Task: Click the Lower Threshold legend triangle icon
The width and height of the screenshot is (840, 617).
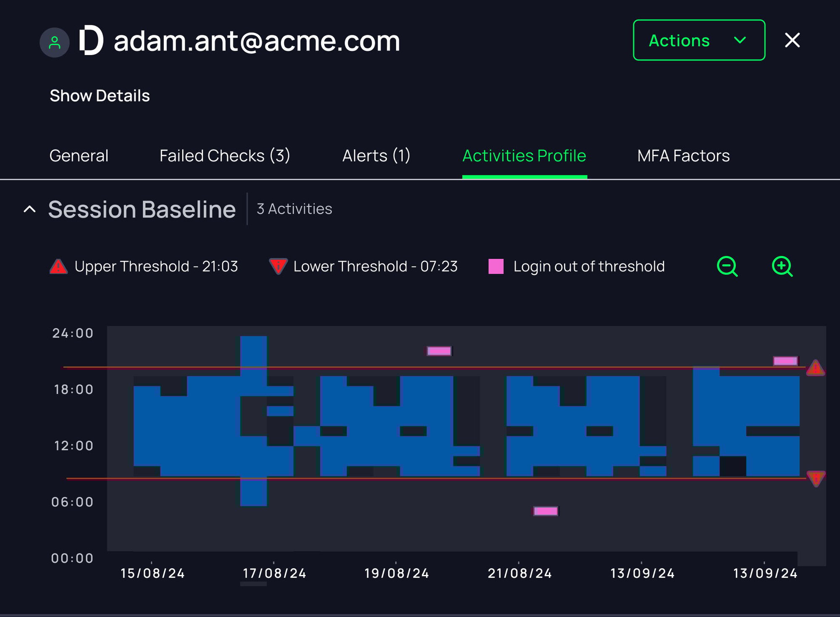Action: pyautogui.click(x=278, y=266)
